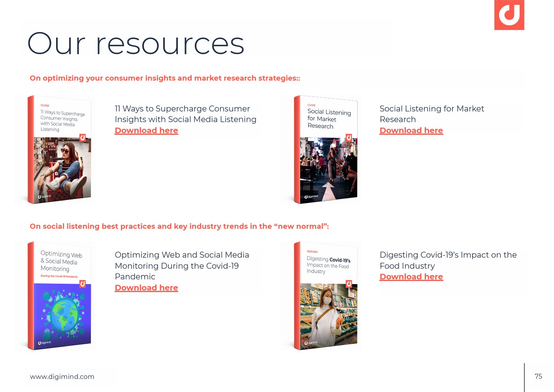Screen dimensions: 554x392
Task: Download the 11 Ways to Supercharge guide
Action: [x=146, y=130]
